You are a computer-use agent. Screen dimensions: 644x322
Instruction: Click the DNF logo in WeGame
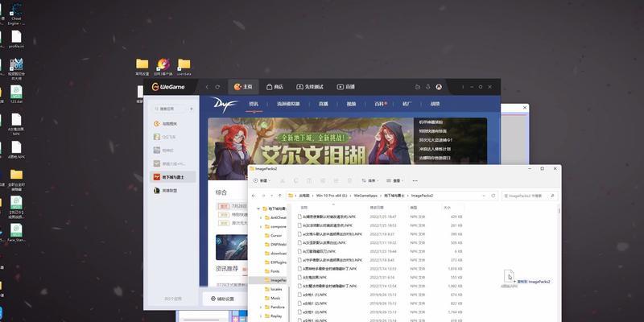[x=224, y=105]
